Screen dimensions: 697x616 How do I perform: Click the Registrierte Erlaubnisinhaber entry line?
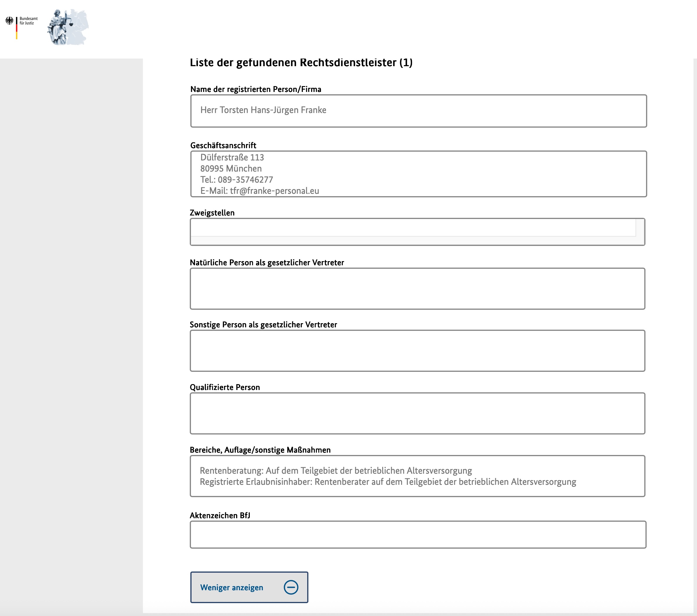click(388, 482)
